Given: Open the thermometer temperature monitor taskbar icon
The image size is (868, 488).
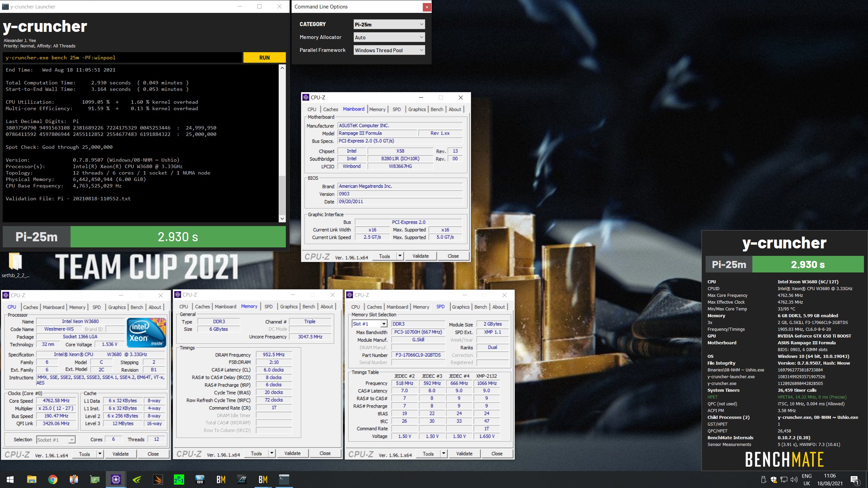Looking at the screenshot, I should (x=74, y=480).
